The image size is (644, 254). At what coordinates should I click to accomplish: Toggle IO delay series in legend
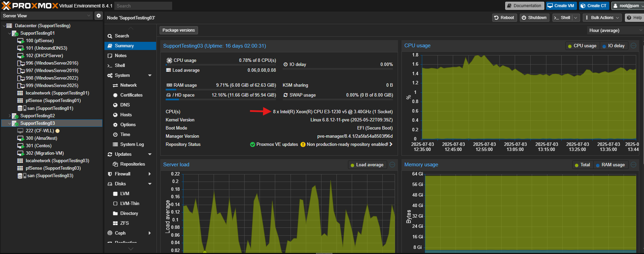[x=613, y=46]
